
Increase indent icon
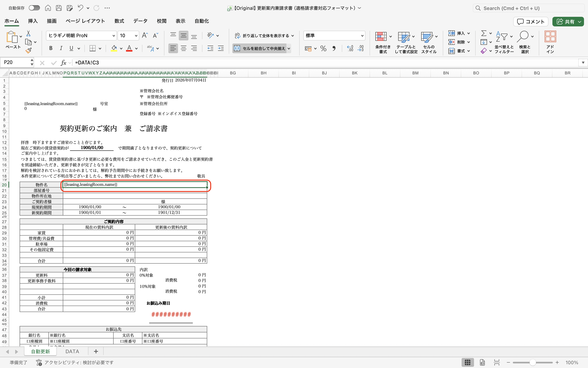pos(221,48)
